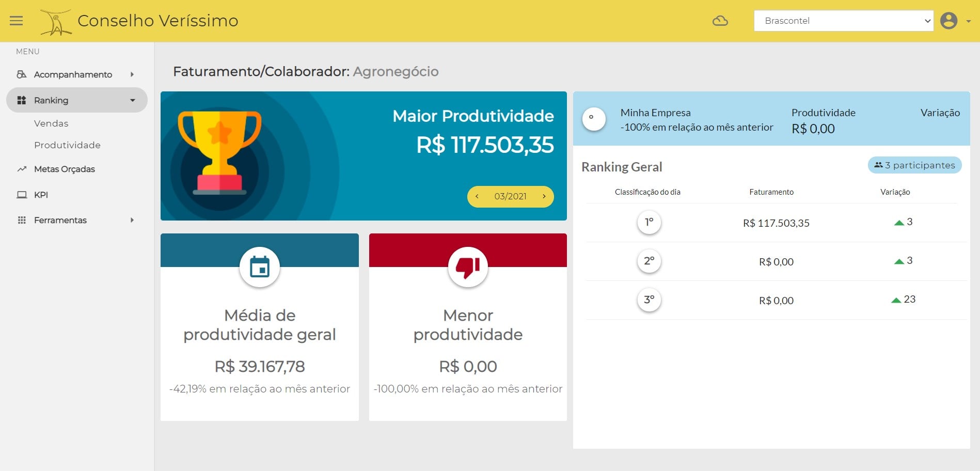This screenshot has height=471, width=980.
Task: Click the Conselho Veríssimo logo
Action: [56, 22]
